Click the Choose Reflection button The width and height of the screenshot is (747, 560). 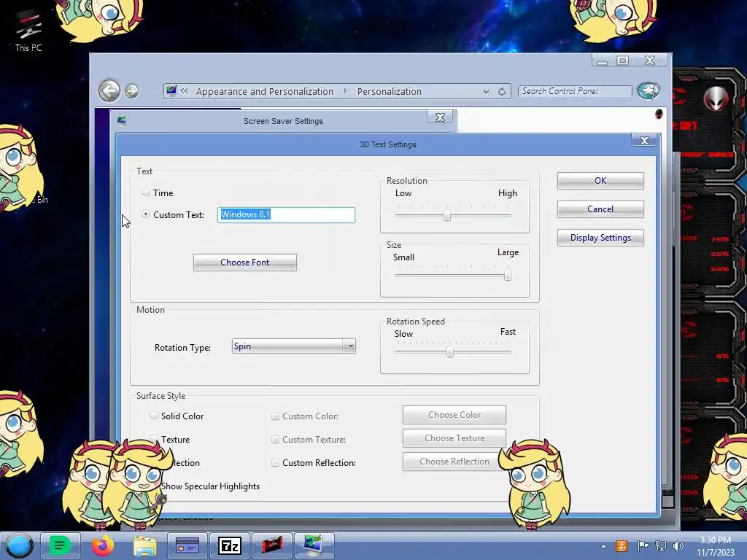coord(454,462)
